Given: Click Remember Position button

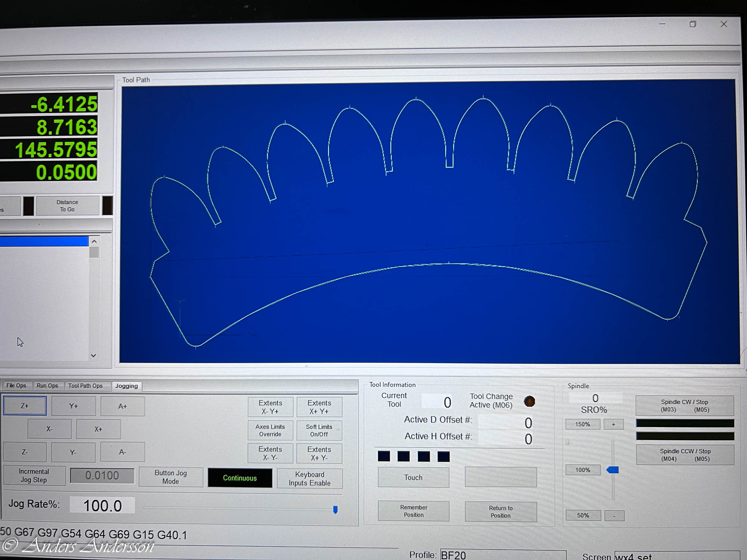Looking at the screenshot, I should [413, 511].
